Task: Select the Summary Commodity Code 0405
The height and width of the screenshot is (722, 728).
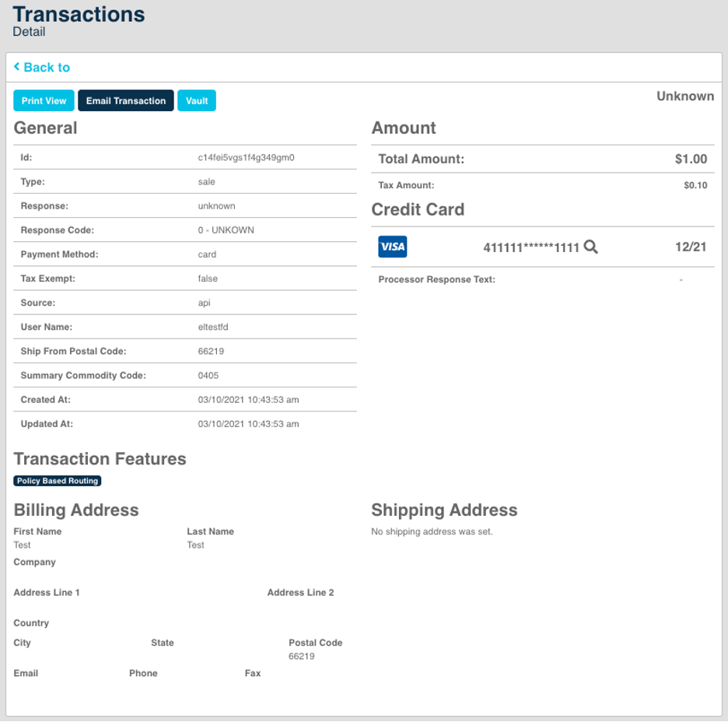Action: point(208,376)
